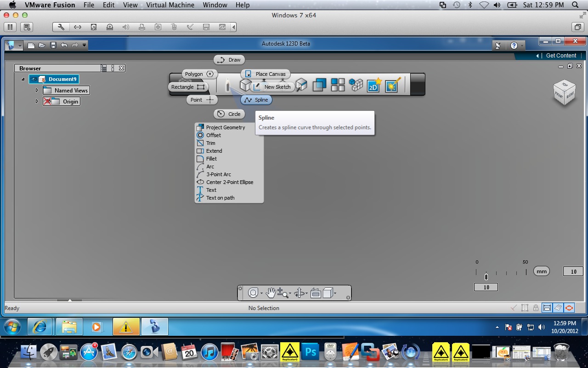Click the ruler slider handle
This screenshot has height=368, width=588.
[486, 276]
